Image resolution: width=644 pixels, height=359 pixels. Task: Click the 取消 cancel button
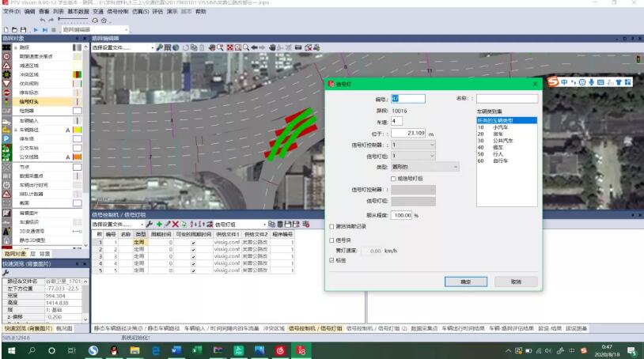click(x=517, y=282)
